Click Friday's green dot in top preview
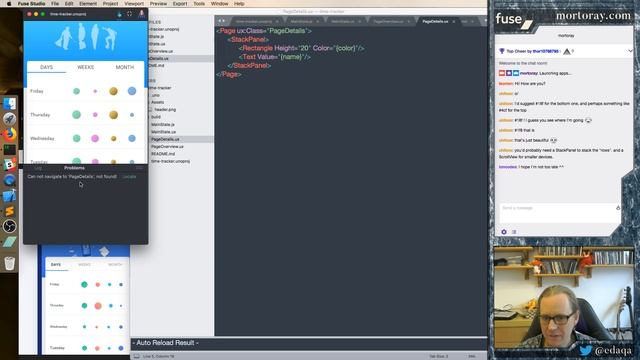The height and width of the screenshot is (360, 640). tap(76, 91)
